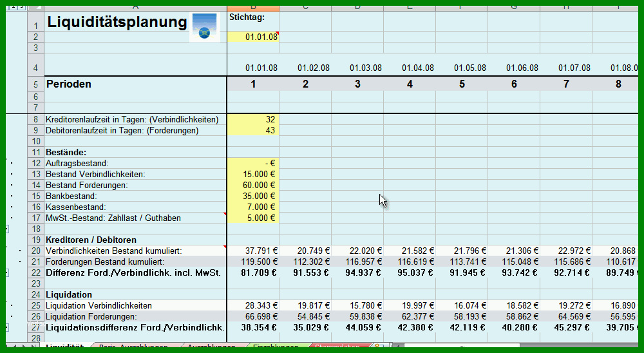Image resolution: width=644 pixels, height=353 pixels.
Task: Click the Liquiditätsplanung title cell
Action: point(117,22)
